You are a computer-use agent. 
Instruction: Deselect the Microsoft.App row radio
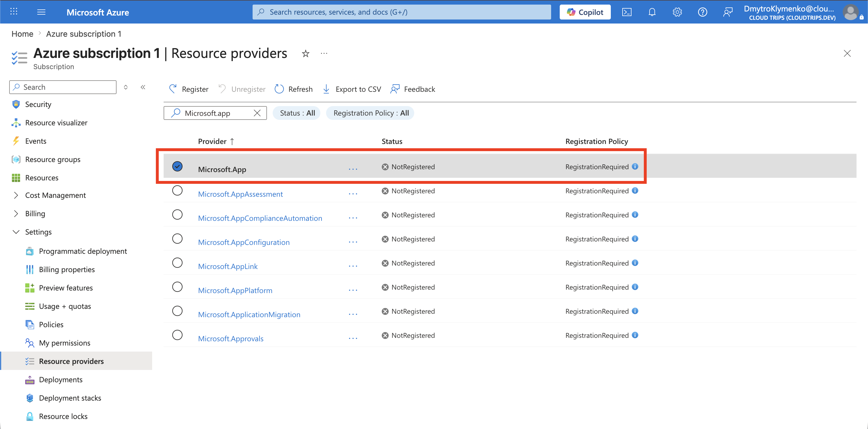(x=177, y=166)
